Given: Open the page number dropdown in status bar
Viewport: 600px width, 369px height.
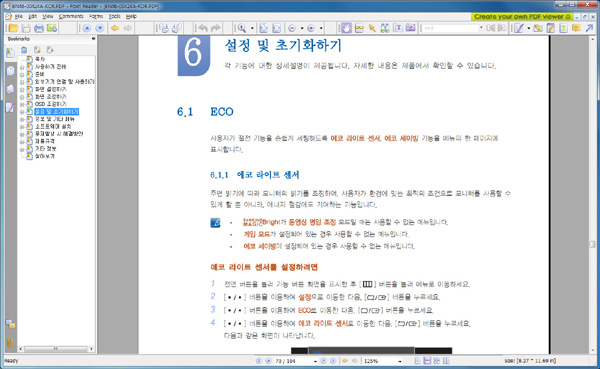Looking at the screenshot, I should (315, 361).
